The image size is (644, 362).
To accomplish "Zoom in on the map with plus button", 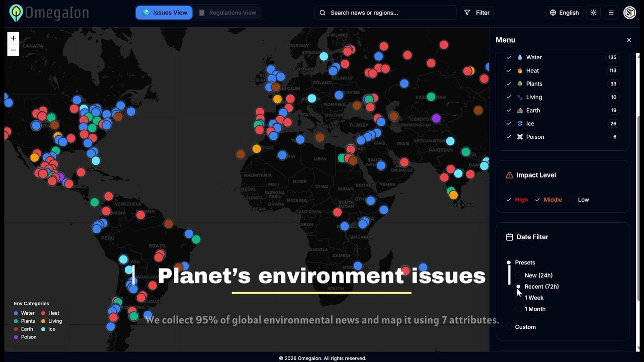I will 14,38.
